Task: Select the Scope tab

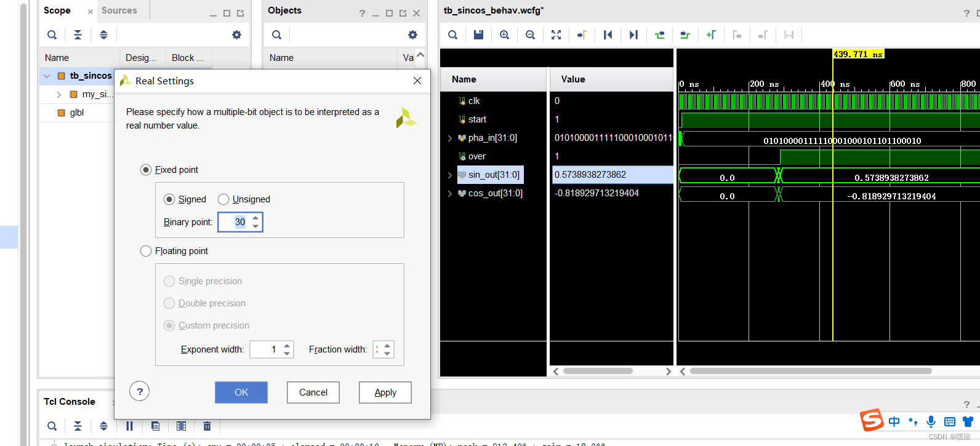Action: (x=57, y=10)
